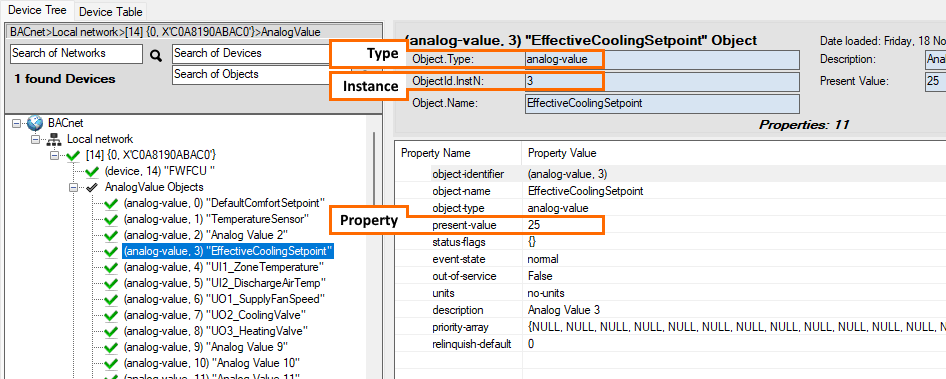Select the description property row
The width and height of the screenshot is (946, 379).
[670, 310]
